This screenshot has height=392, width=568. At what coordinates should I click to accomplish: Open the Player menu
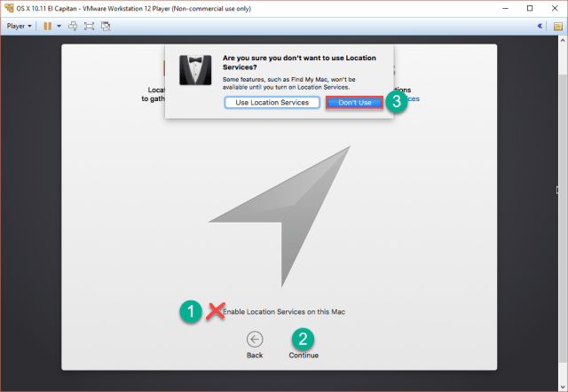click(x=19, y=26)
